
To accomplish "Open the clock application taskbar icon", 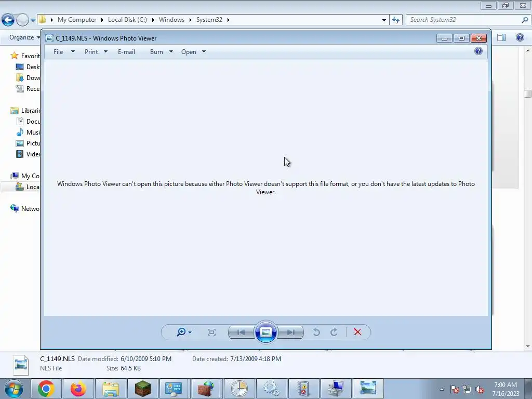I will tap(239, 389).
